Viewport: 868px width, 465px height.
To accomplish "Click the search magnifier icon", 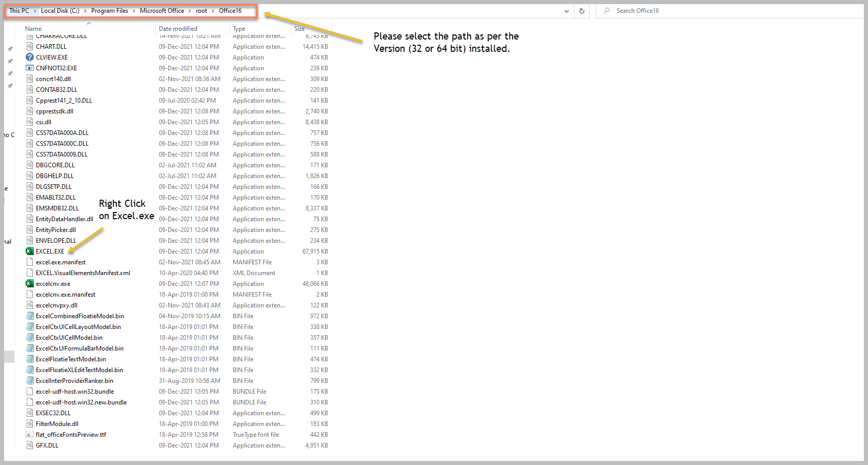I will [x=607, y=11].
